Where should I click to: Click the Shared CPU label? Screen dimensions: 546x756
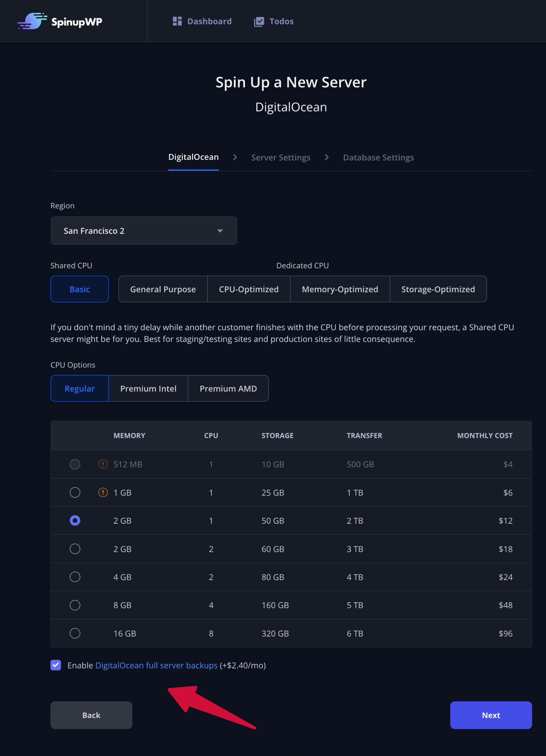coord(71,265)
